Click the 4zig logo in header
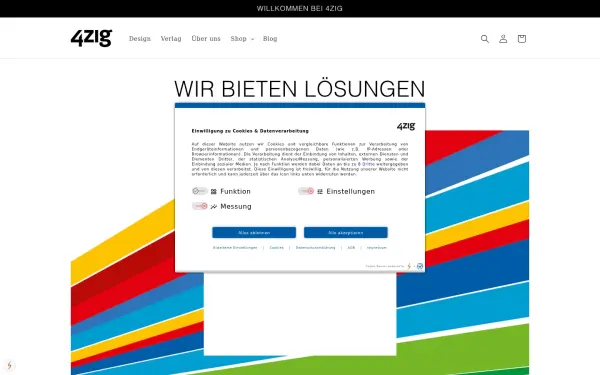Viewport: 600px width, 375px height. [x=91, y=38]
